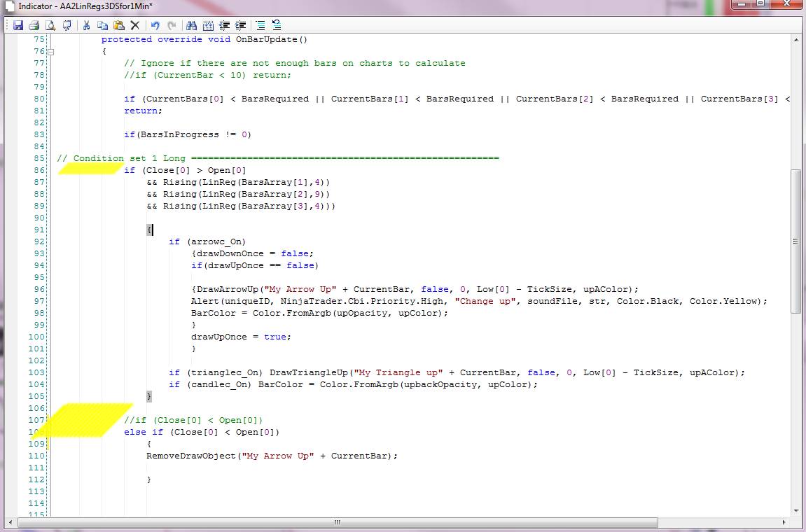Click the Save icon in the editor toolbar

coord(18,25)
